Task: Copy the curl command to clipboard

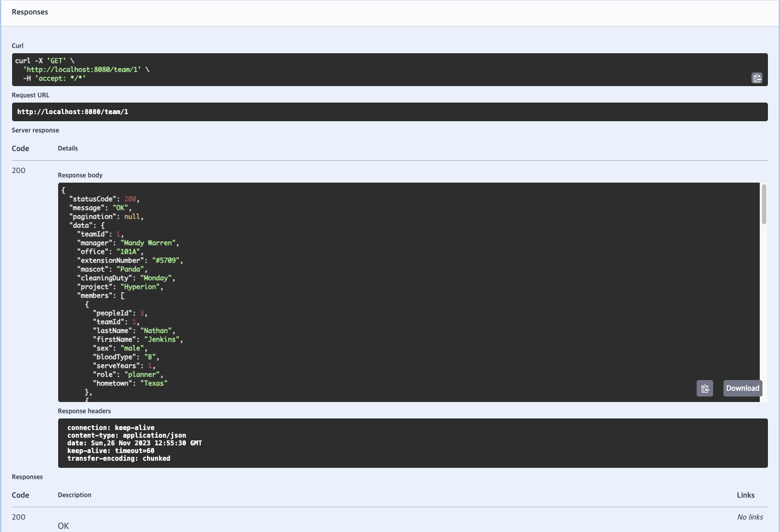Action: click(757, 78)
